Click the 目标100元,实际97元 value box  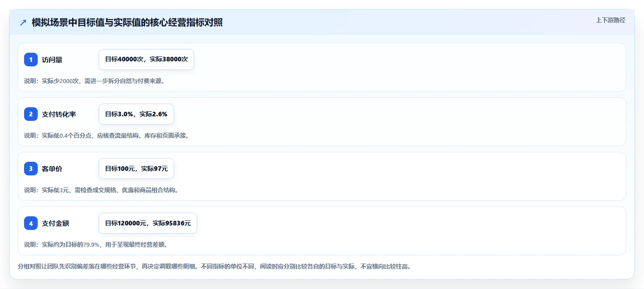pos(136,169)
